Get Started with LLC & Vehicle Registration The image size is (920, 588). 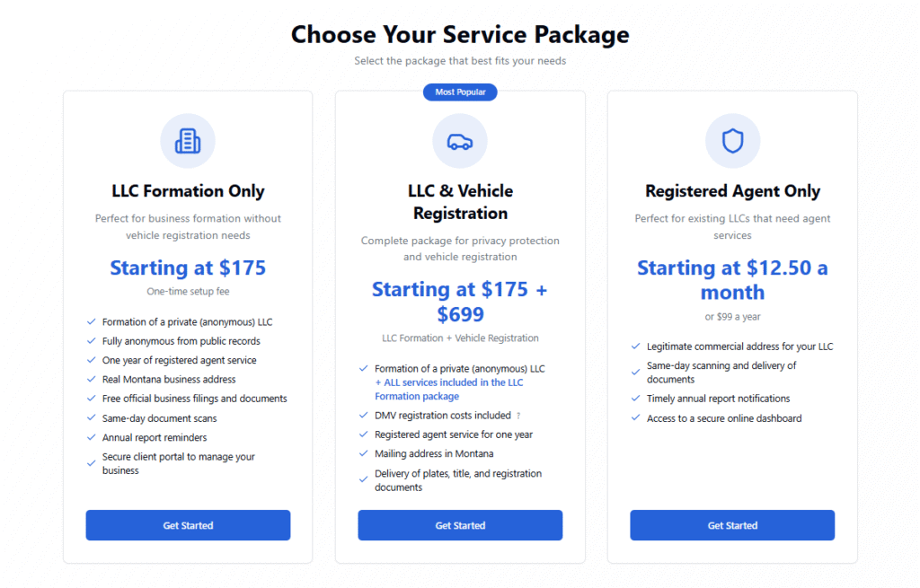click(460, 525)
